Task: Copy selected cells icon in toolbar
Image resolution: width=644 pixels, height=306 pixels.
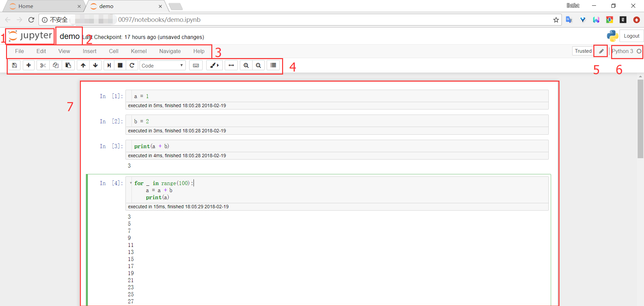Action: click(x=56, y=65)
